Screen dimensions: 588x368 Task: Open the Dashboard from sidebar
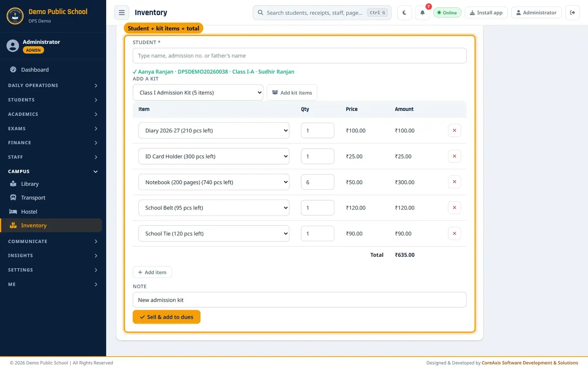(x=51, y=70)
